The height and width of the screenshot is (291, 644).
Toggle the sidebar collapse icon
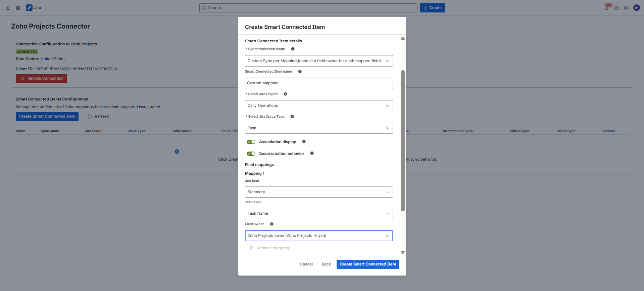click(x=8, y=8)
